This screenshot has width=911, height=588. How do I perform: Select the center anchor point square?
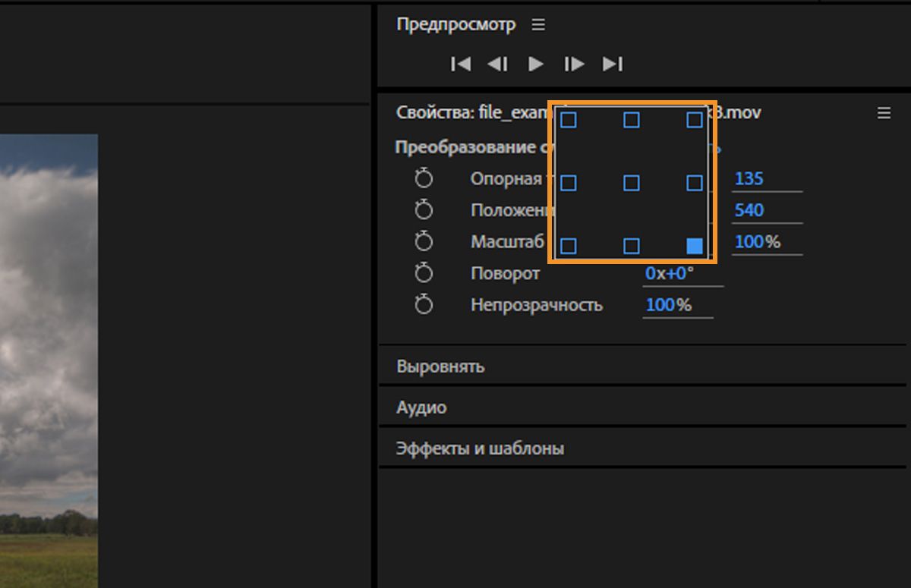click(631, 183)
